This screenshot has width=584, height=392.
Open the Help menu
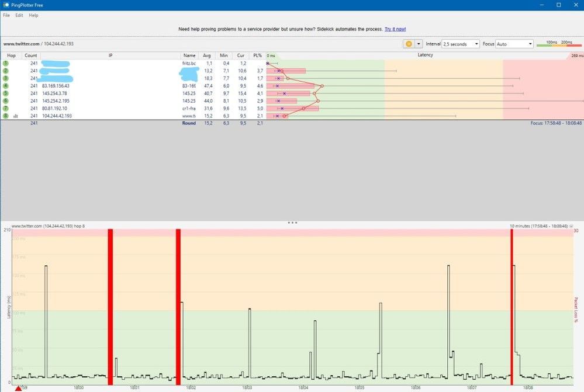(x=33, y=15)
